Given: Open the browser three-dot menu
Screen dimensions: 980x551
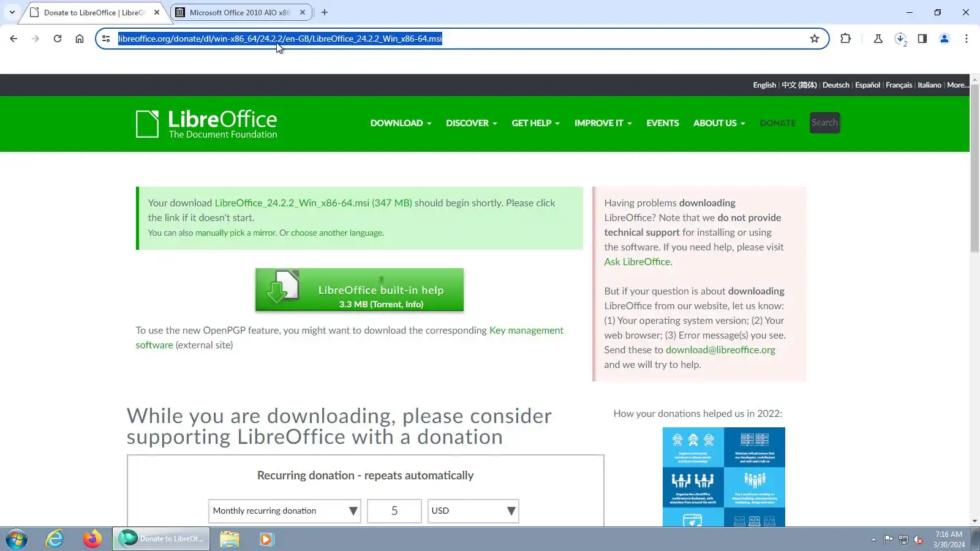Looking at the screenshot, I should [x=967, y=39].
